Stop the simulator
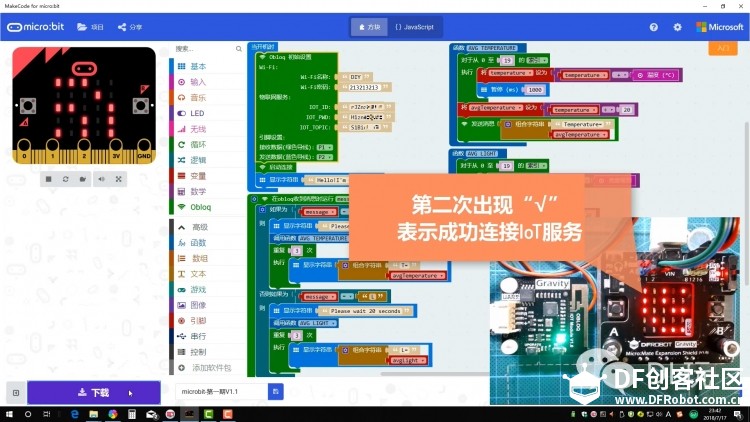The image size is (750, 422). click(48, 179)
